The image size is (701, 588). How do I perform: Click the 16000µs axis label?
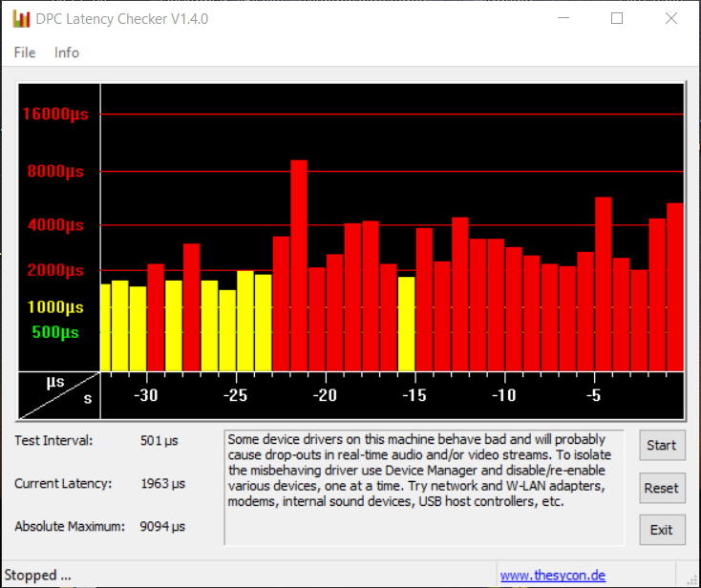(55, 114)
